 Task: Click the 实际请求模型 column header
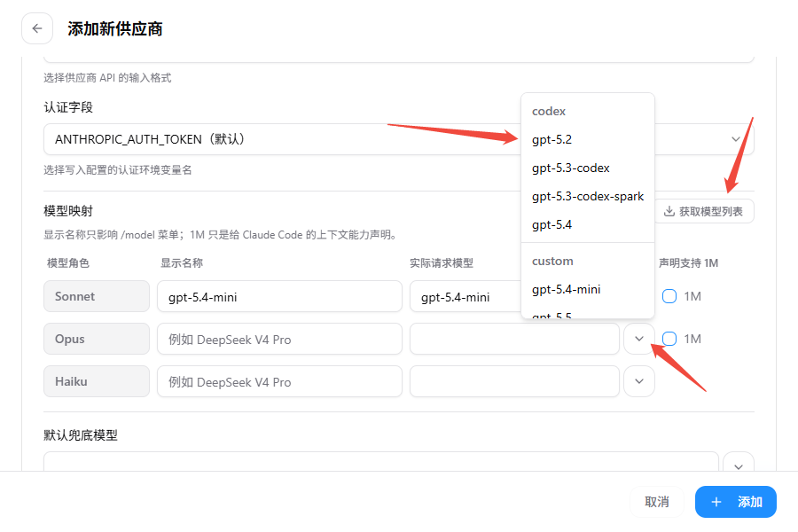442,263
